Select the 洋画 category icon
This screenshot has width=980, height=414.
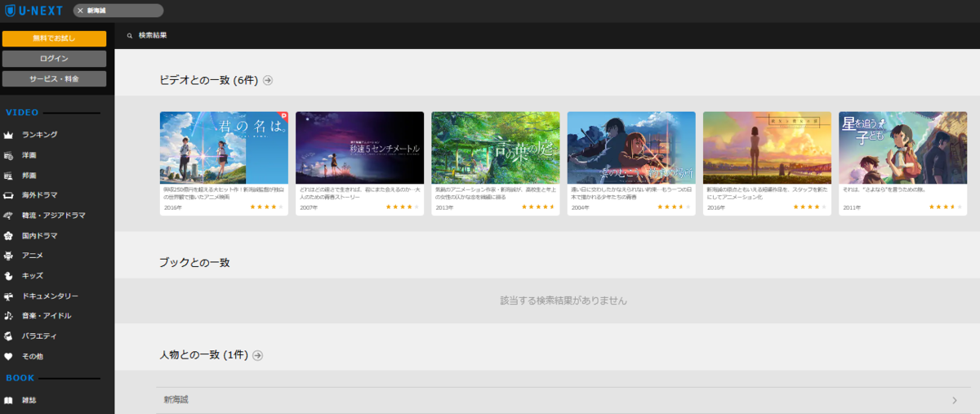click(x=8, y=155)
